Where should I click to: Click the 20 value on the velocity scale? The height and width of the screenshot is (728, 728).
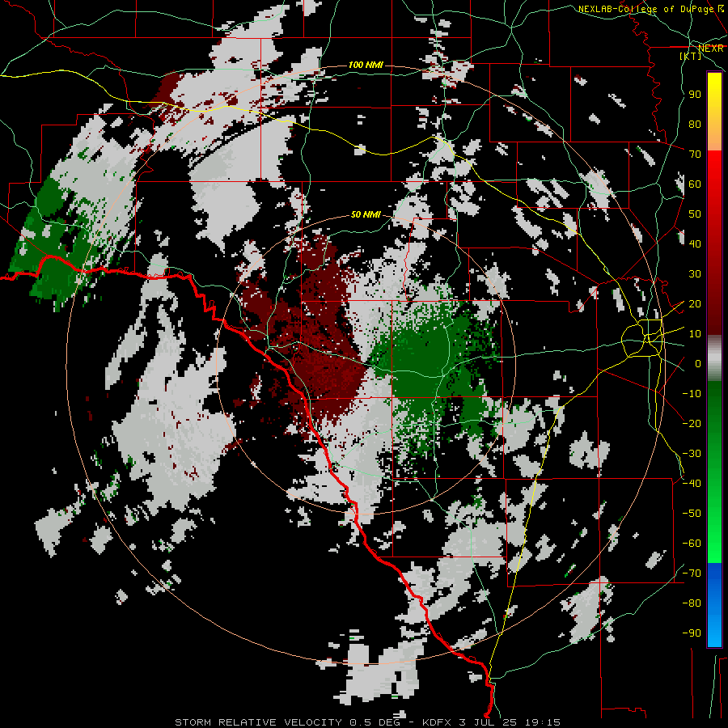pos(695,304)
